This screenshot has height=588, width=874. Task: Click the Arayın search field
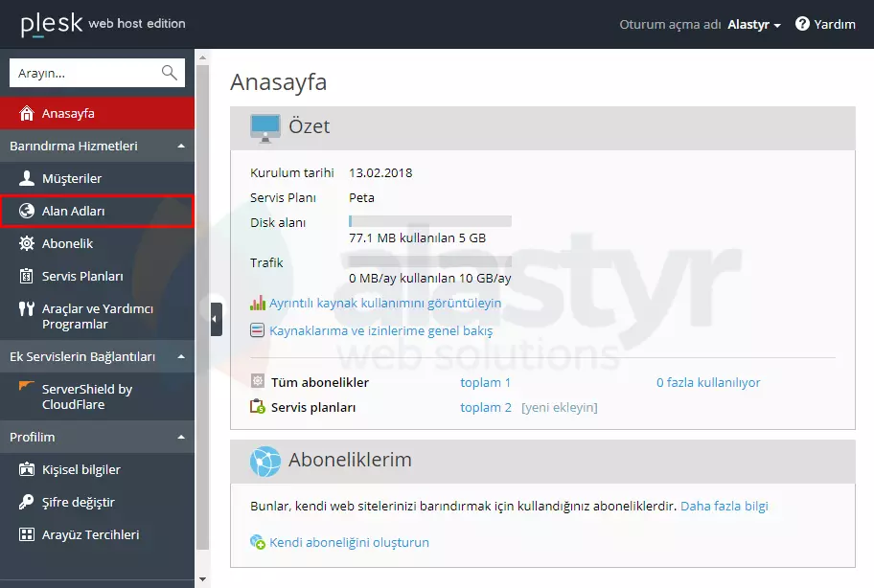[91, 72]
